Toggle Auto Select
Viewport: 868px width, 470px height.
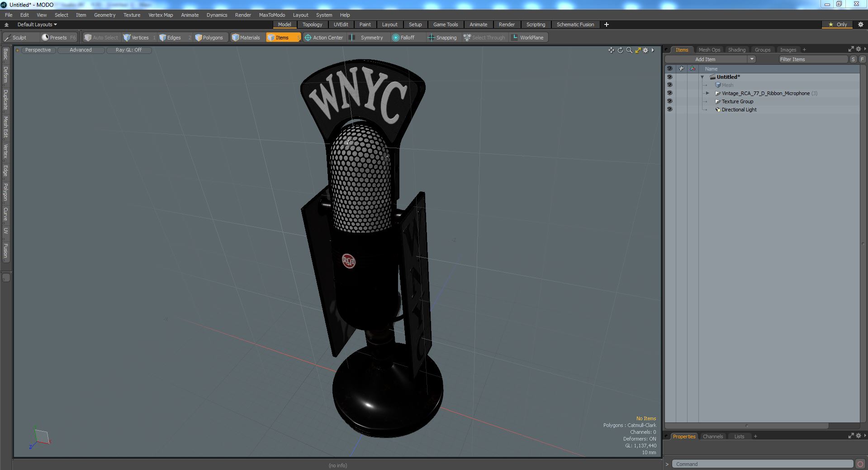tap(101, 38)
